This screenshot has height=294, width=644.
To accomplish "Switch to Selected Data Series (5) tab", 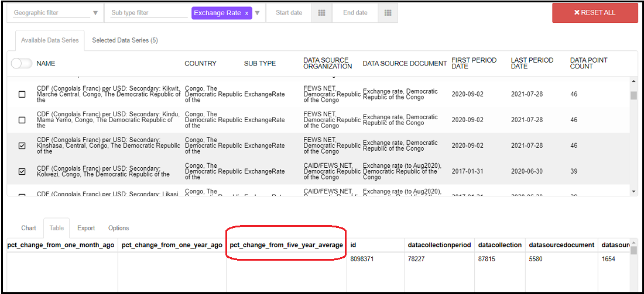I will (x=125, y=40).
